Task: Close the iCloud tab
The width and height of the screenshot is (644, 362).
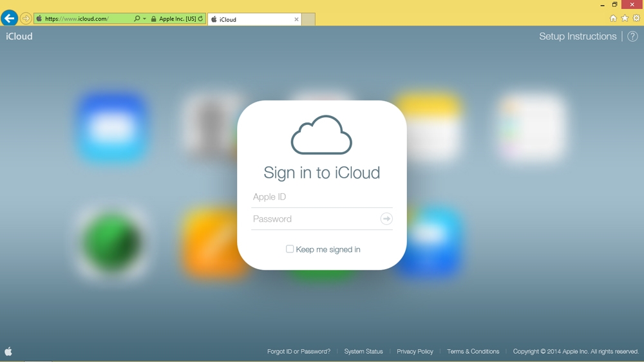Action: (x=296, y=19)
